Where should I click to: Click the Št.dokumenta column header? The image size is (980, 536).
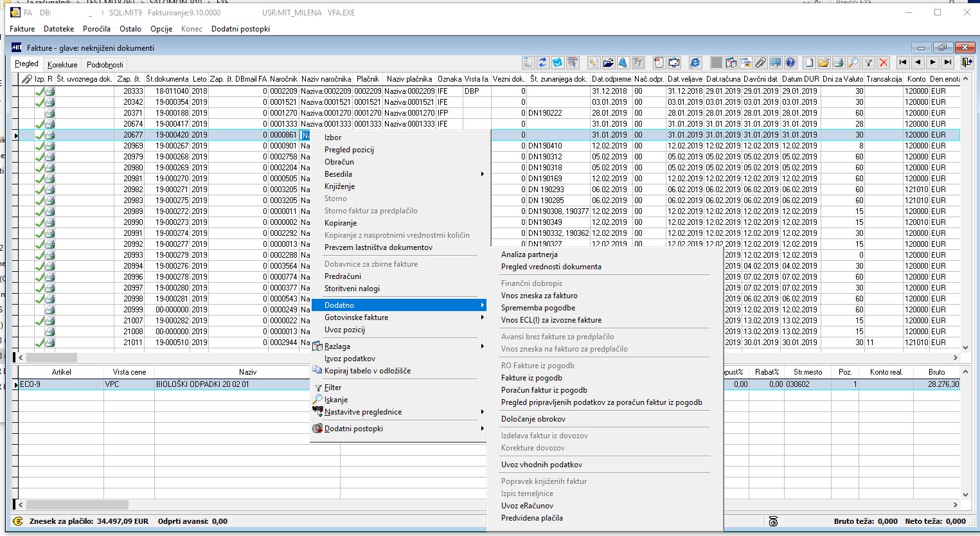pyautogui.click(x=167, y=79)
